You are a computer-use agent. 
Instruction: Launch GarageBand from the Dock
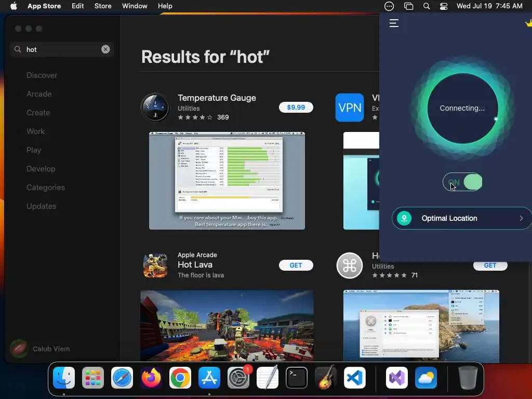tap(326, 378)
